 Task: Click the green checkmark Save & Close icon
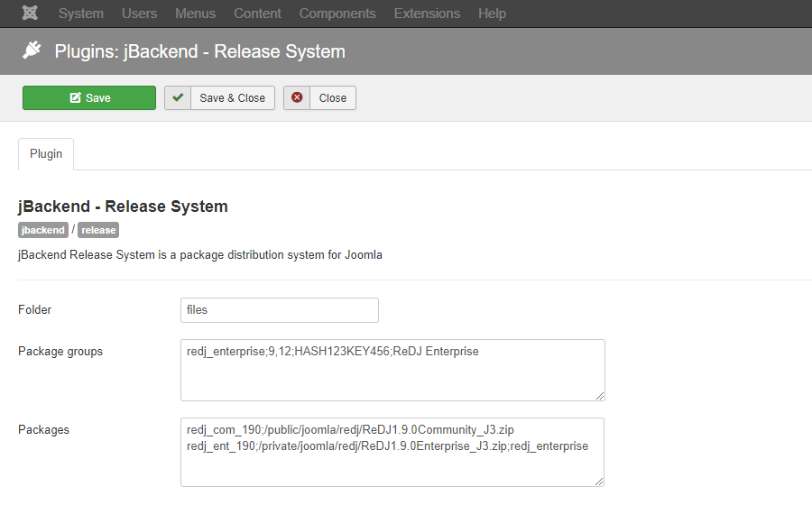tap(178, 97)
